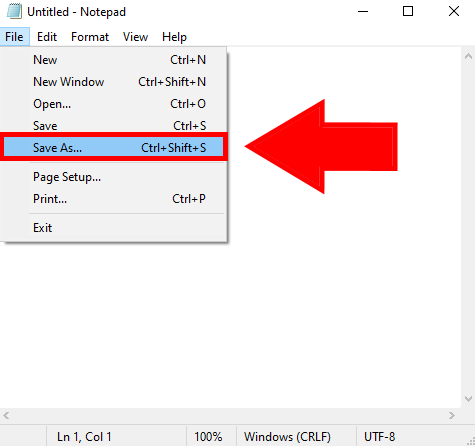Select New from the File menu
475x446 pixels.
pyautogui.click(x=113, y=60)
